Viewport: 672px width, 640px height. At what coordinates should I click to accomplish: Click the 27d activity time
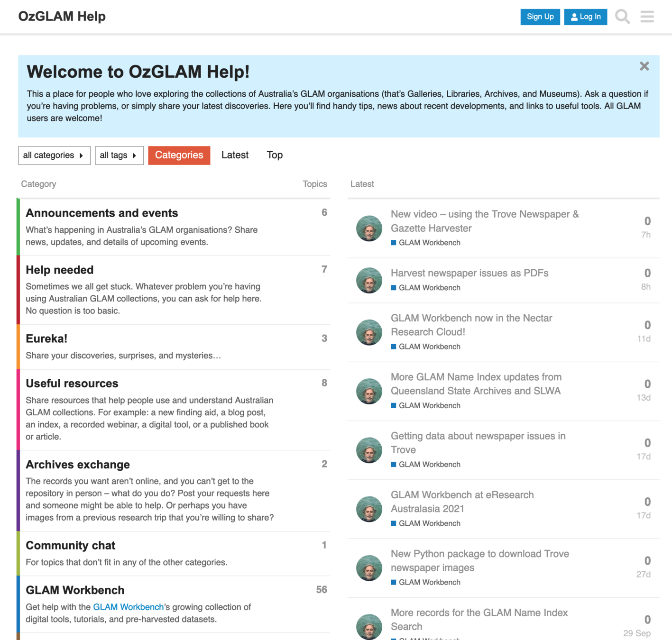point(644,574)
